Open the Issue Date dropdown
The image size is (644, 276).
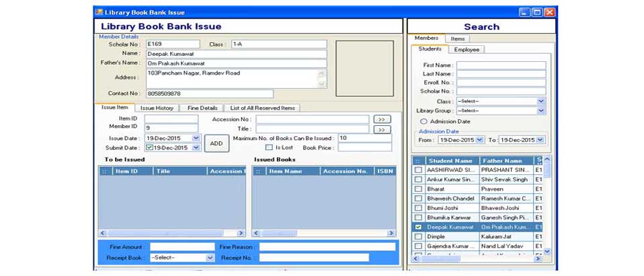196,138
